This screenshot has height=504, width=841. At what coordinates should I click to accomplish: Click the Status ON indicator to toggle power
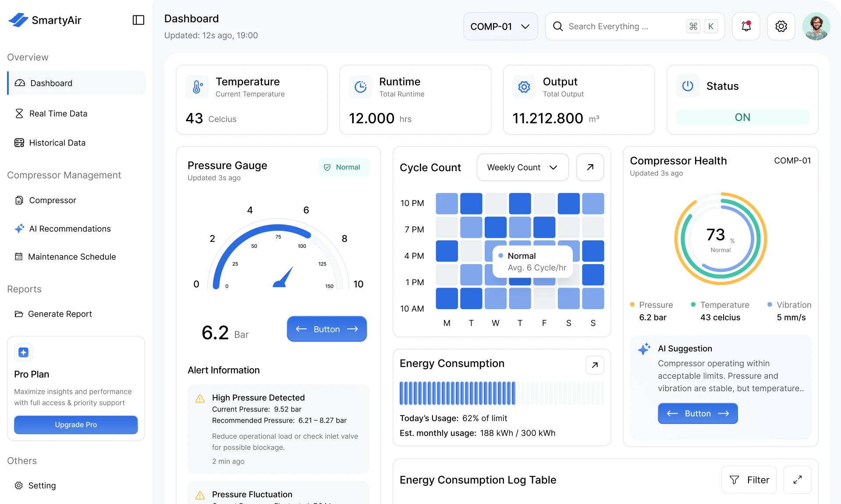(742, 117)
